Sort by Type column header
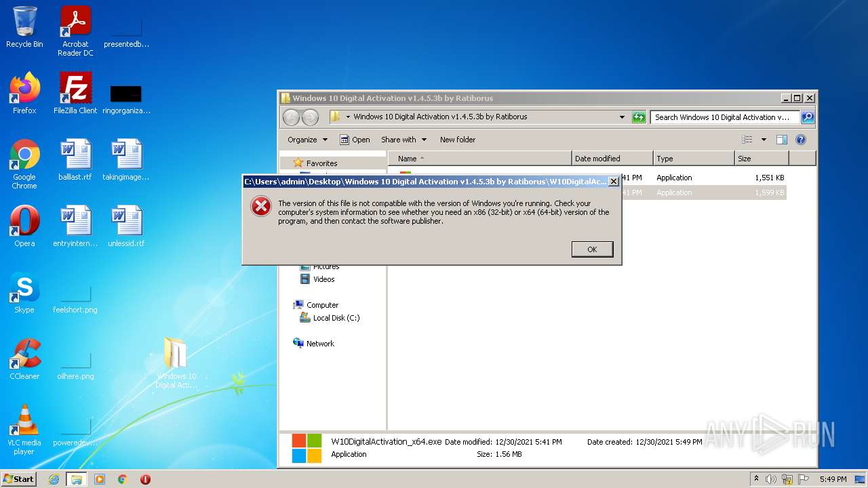868x488 pixels. point(694,159)
